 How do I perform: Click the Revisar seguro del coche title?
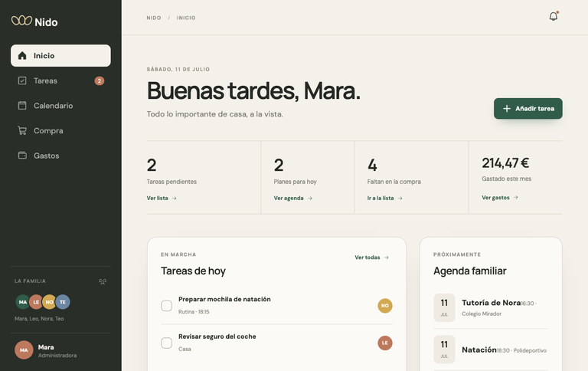click(217, 337)
